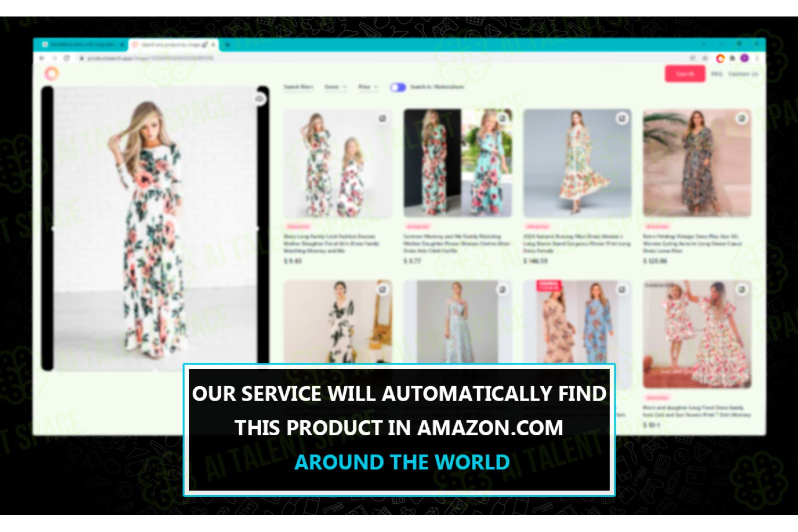
Task: Click the round icon at the query image corner
Action: click(260, 99)
